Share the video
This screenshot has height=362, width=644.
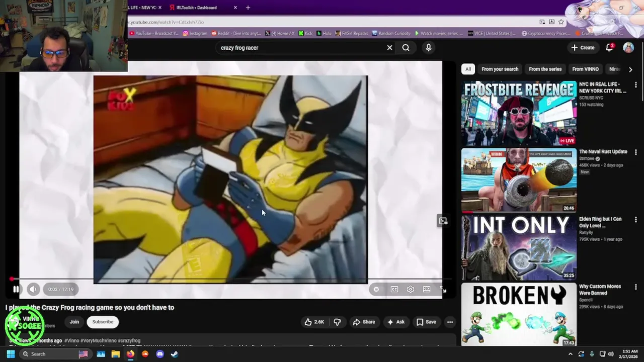pos(364,322)
